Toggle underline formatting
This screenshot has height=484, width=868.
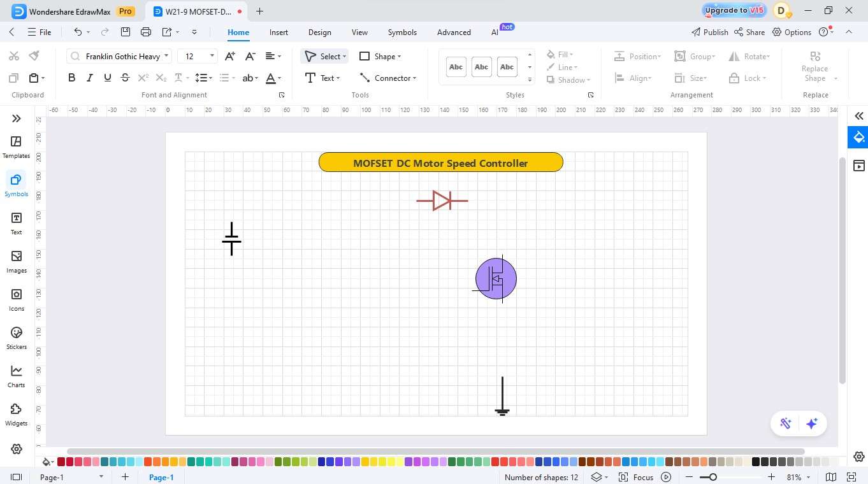click(x=107, y=78)
